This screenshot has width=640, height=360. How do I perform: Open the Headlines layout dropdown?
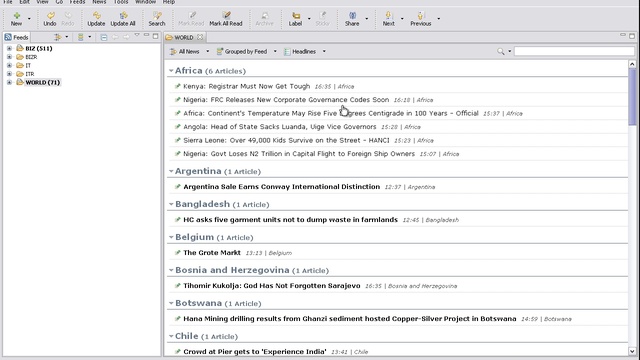(324, 51)
